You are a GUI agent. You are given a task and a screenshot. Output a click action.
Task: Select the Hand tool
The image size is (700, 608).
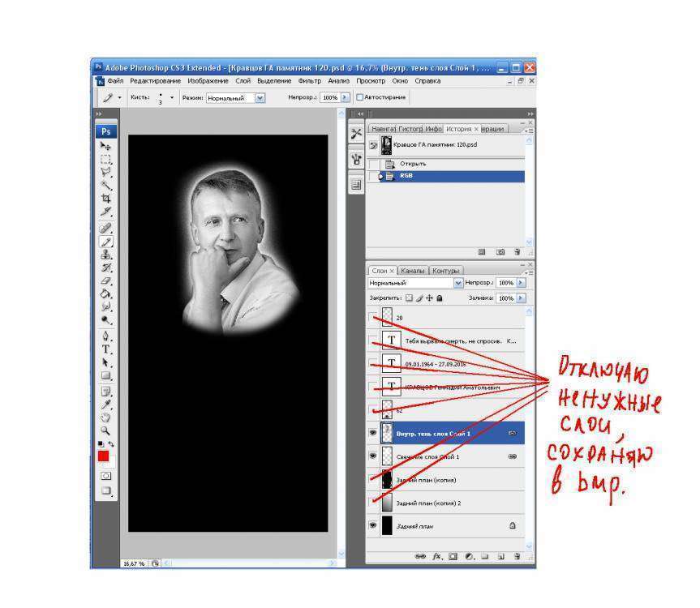(x=105, y=417)
